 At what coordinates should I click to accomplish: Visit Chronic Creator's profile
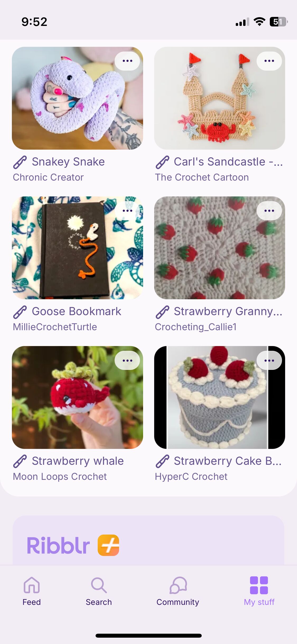click(x=48, y=177)
